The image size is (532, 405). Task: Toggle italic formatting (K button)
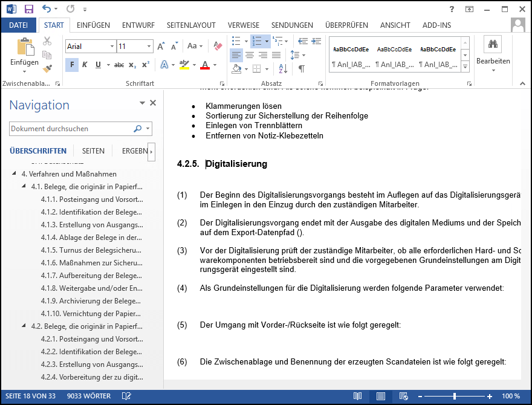point(85,65)
